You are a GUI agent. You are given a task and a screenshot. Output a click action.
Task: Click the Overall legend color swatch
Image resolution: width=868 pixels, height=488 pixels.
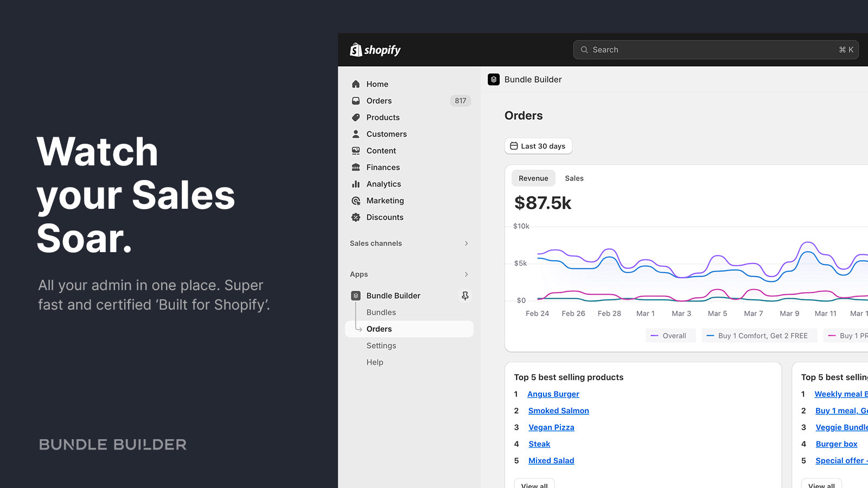pos(655,335)
